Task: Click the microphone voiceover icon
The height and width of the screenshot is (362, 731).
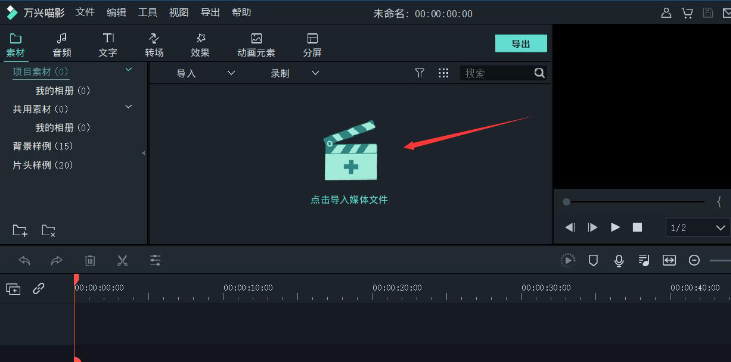Action: (619, 261)
